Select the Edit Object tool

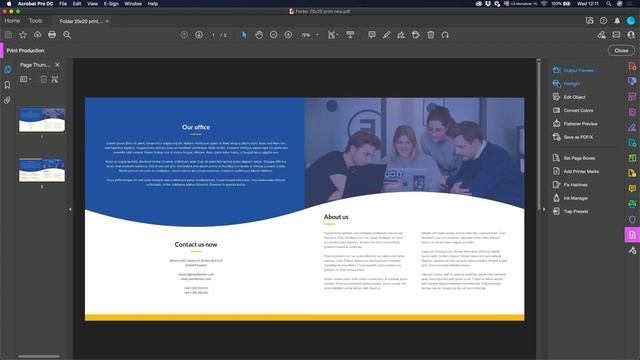pos(569,97)
